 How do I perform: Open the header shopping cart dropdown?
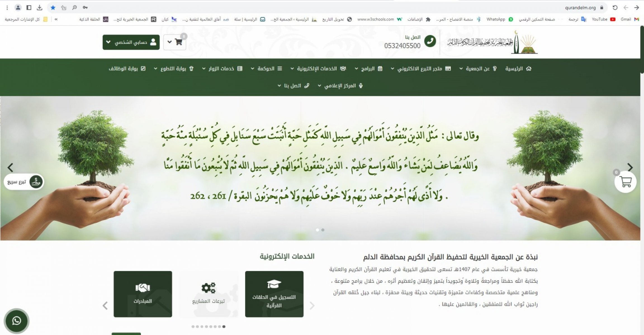pos(175,42)
